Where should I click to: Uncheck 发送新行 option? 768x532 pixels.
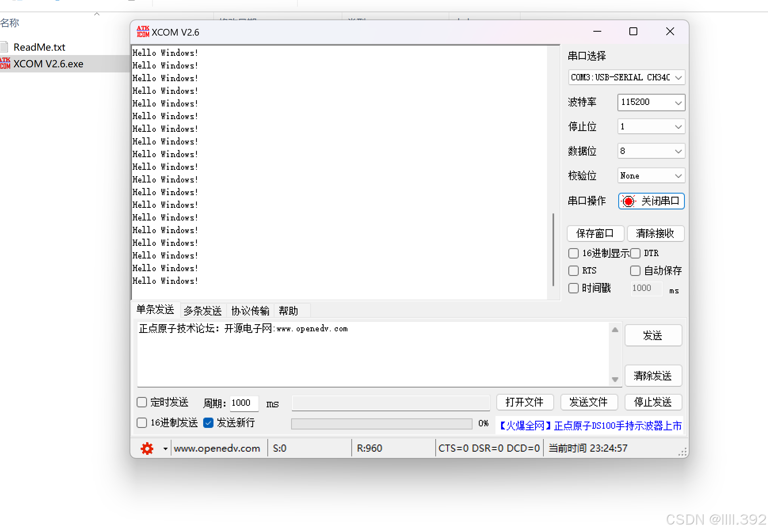208,423
